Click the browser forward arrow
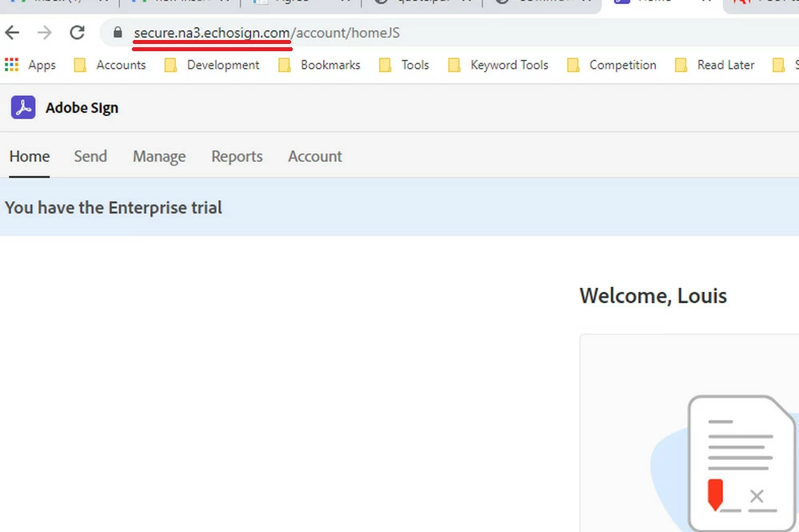The height and width of the screenshot is (532, 799). [x=45, y=33]
